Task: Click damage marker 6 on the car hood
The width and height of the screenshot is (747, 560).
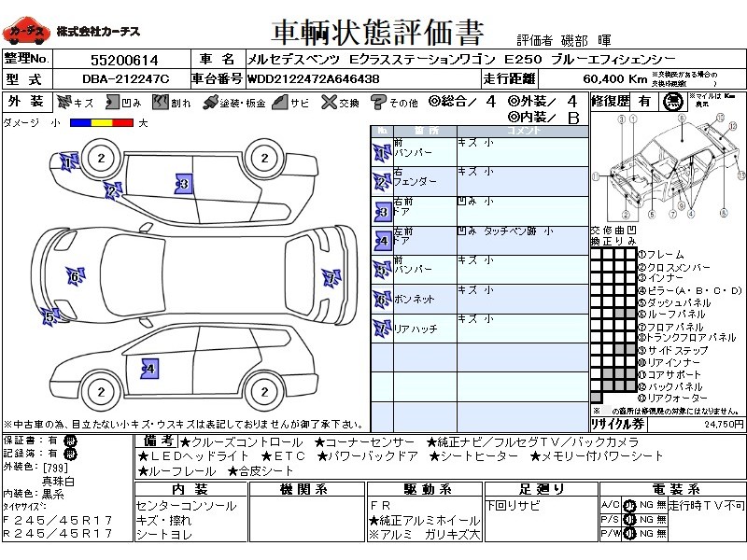Action: click(x=73, y=276)
